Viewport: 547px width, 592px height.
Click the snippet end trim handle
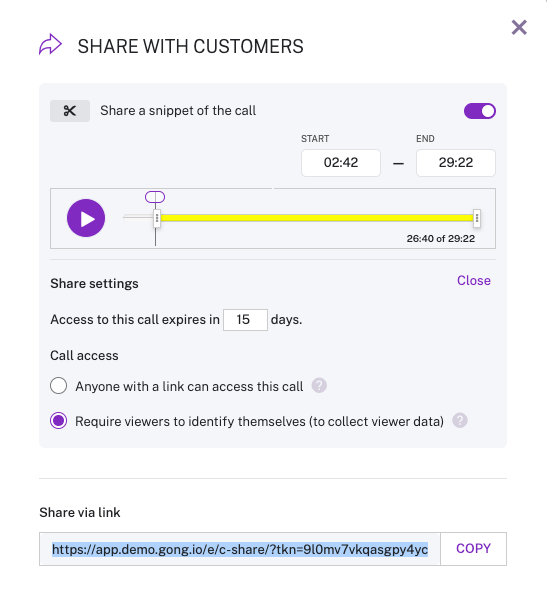coord(477,218)
